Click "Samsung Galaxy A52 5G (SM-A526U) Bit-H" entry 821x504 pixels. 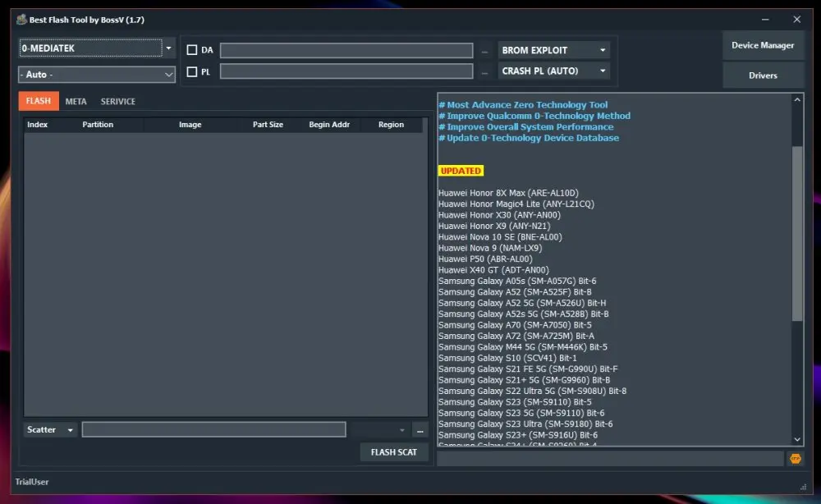(x=522, y=303)
